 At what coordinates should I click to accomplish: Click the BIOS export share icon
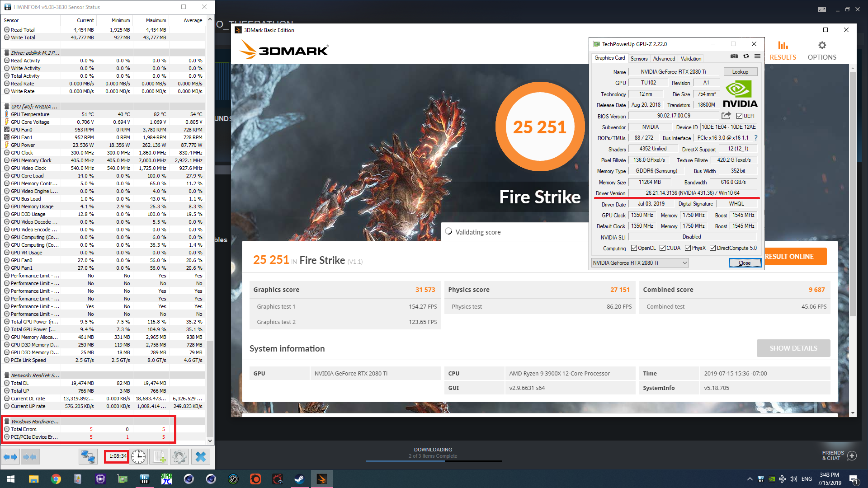(x=726, y=116)
